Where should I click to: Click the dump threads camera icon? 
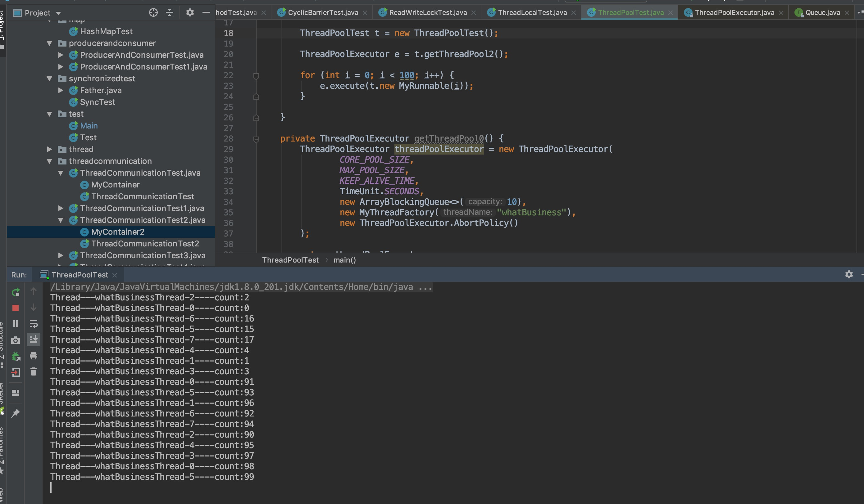(16, 340)
